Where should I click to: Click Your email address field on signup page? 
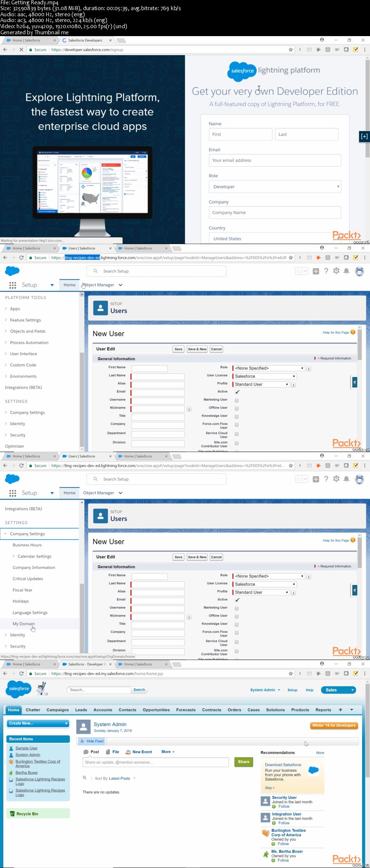275,160
